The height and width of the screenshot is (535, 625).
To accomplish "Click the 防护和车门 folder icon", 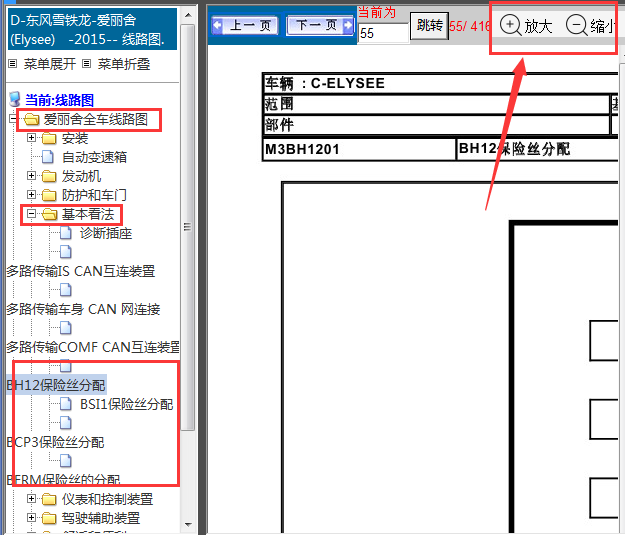I will tap(49, 195).
